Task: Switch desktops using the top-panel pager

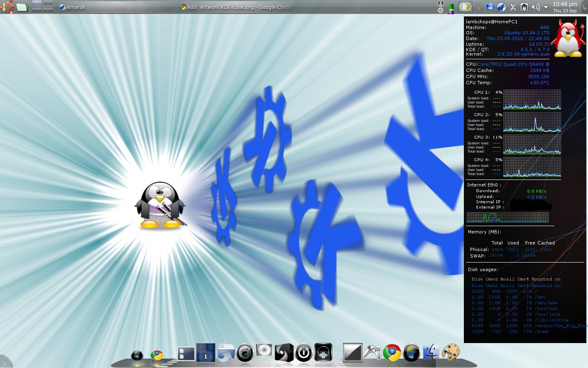Action: 42,7
